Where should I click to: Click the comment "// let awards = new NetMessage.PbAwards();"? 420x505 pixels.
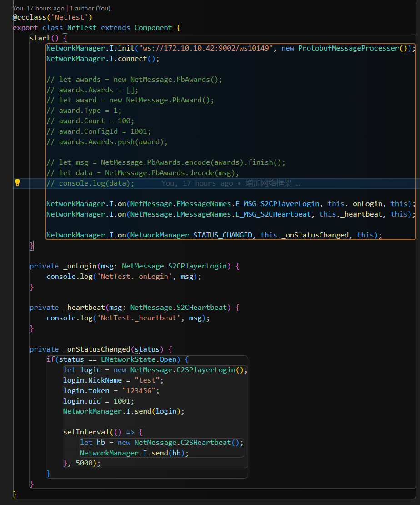[134, 80]
